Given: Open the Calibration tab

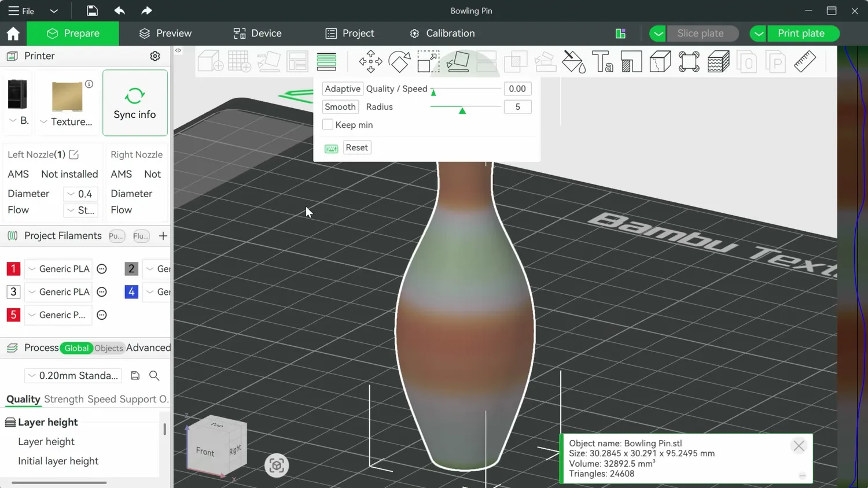Looking at the screenshot, I should point(443,34).
